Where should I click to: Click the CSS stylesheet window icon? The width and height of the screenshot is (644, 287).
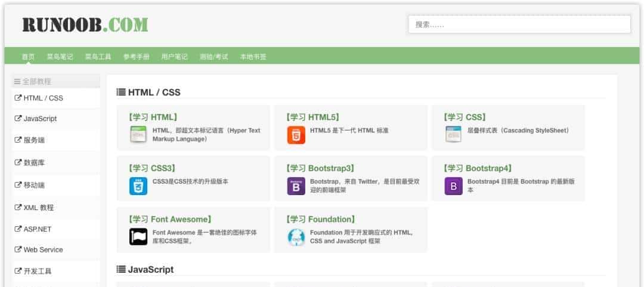click(x=453, y=135)
